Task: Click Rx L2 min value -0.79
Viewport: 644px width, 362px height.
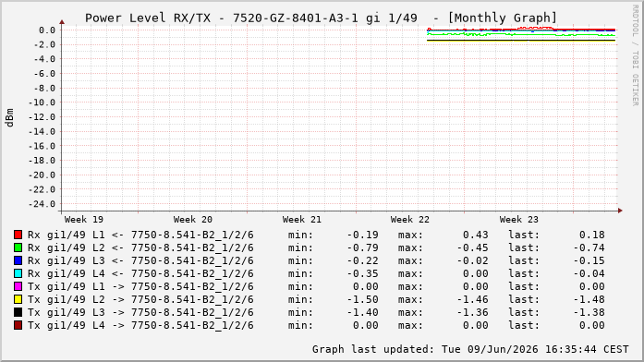Action: (363, 247)
